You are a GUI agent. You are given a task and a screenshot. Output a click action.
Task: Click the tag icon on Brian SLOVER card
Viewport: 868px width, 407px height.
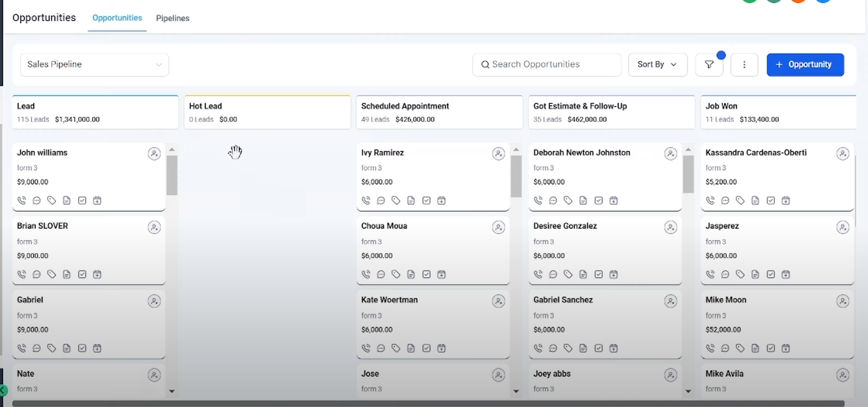[x=52, y=274]
